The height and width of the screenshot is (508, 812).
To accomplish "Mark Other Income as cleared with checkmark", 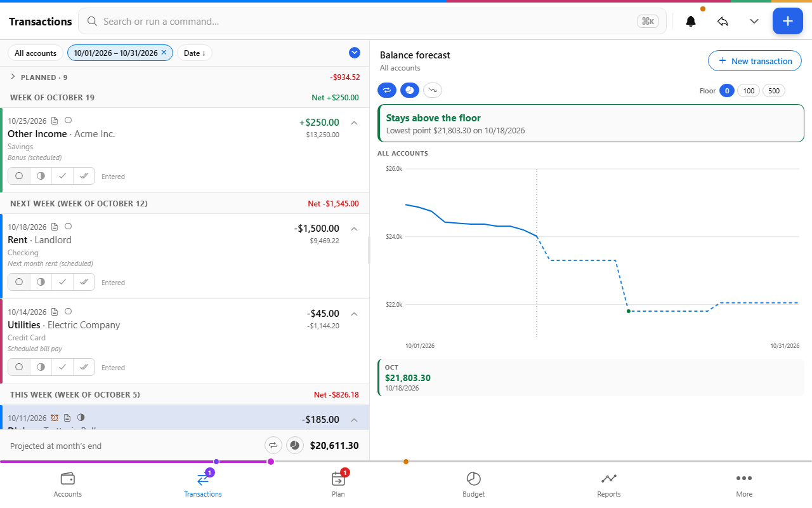I will coord(62,176).
